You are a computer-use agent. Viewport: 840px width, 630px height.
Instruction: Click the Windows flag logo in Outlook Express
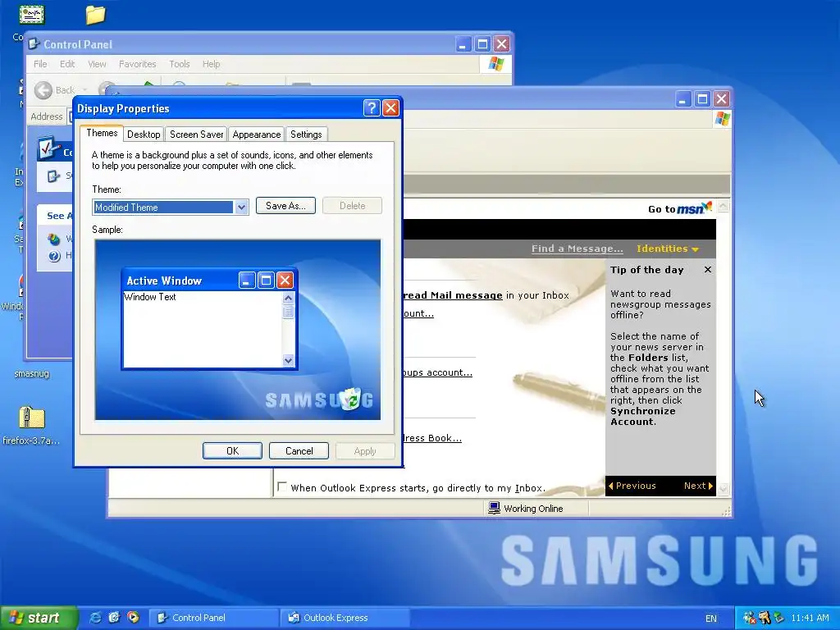(722, 119)
